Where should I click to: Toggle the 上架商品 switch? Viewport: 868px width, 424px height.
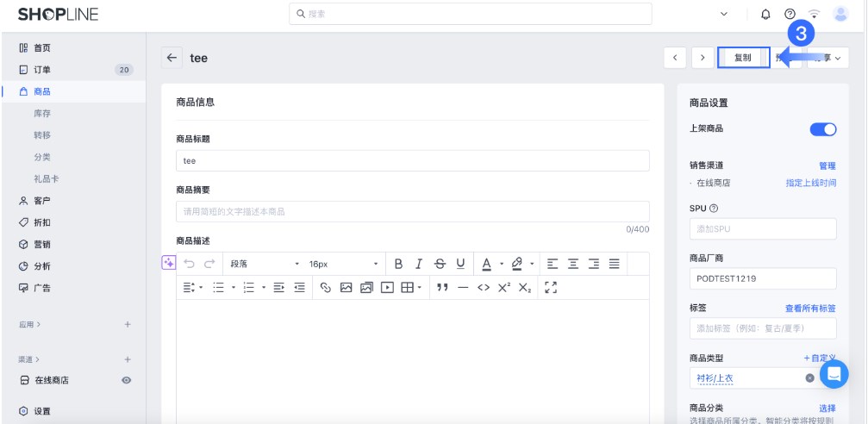(823, 129)
